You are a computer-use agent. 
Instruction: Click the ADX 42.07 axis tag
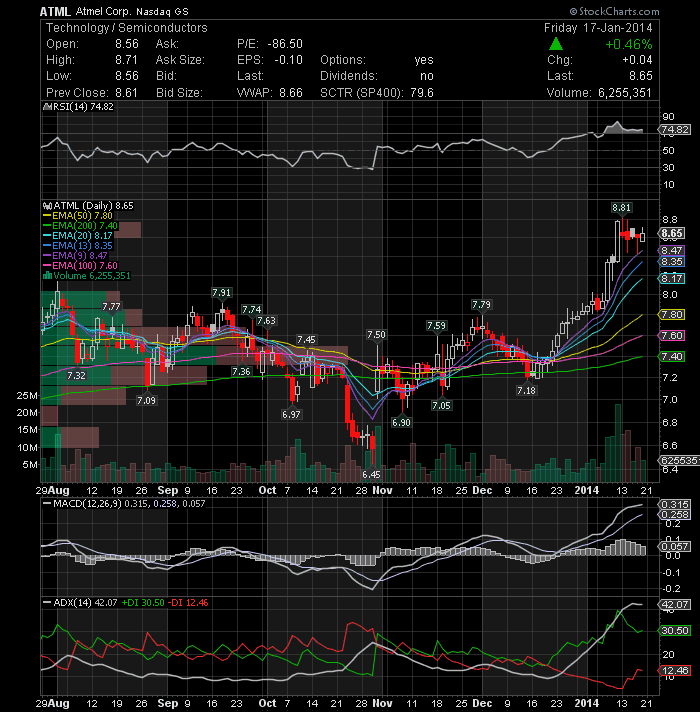click(675, 605)
